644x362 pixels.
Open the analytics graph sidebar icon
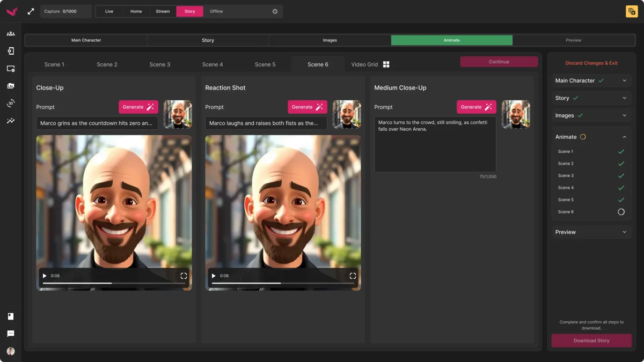pos(11,121)
